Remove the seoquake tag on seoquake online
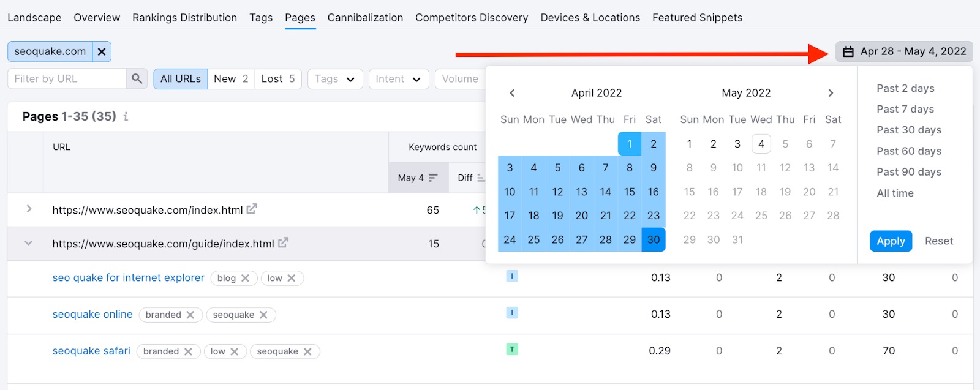 pos(263,315)
